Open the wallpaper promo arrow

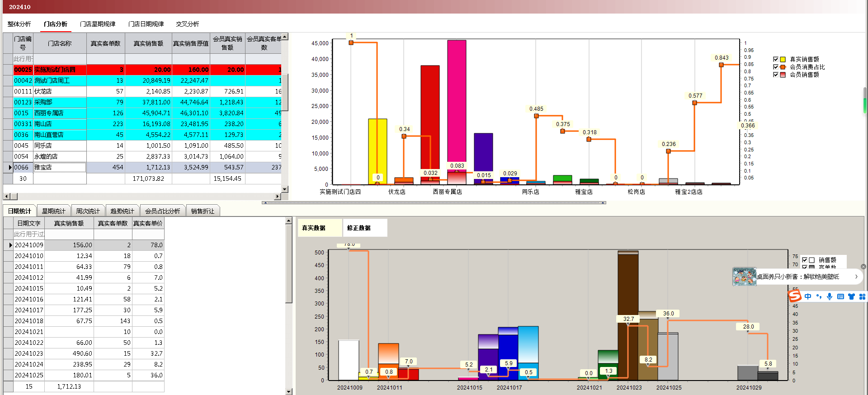click(856, 277)
